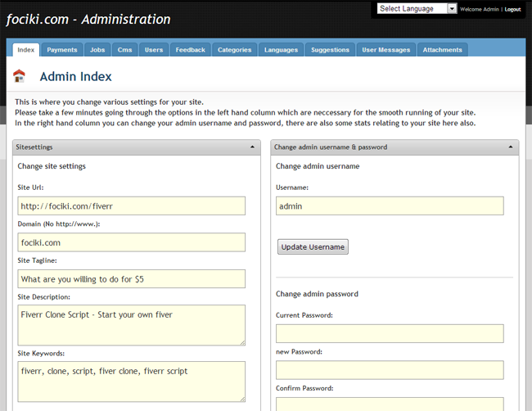Click the Update Username button
The height and width of the screenshot is (411, 532).
click(x=313, y=246)
